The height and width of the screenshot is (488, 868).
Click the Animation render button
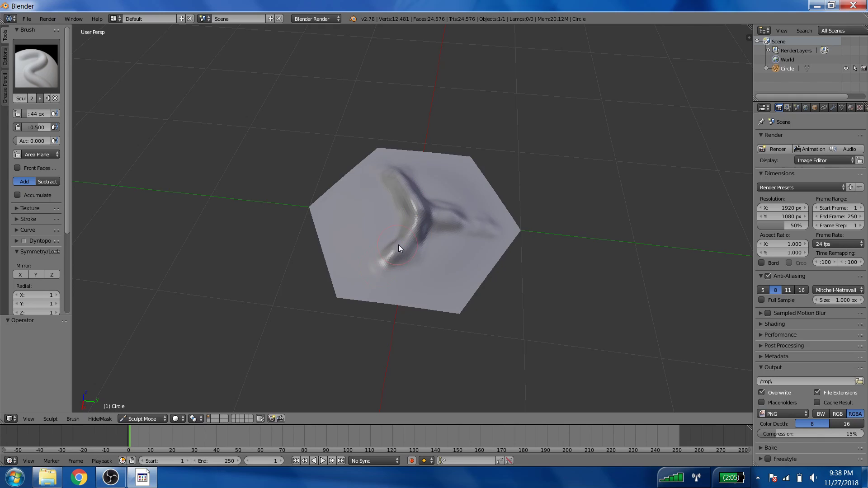tap(810, 149)
